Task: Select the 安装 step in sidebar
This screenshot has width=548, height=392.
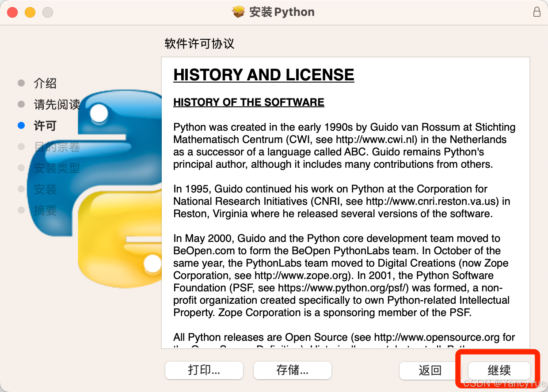Action: 45,189
